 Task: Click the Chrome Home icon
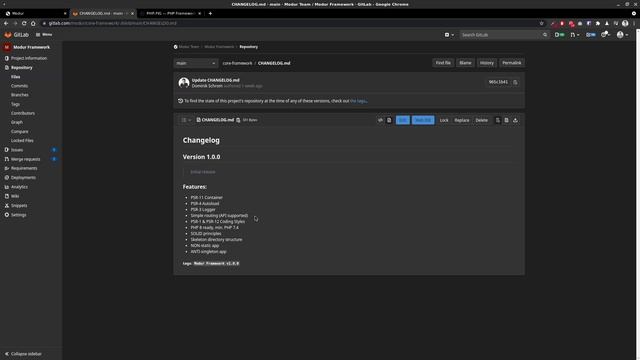[x=33, y=24]
